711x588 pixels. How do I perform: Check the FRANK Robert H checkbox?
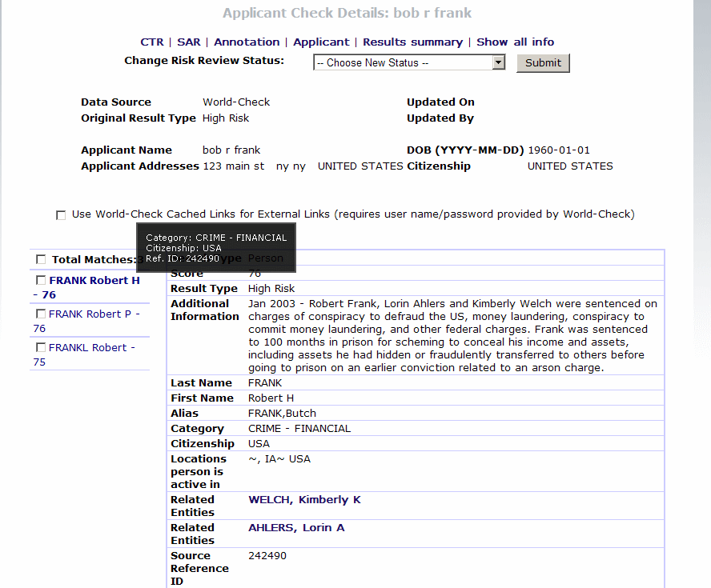41,280
